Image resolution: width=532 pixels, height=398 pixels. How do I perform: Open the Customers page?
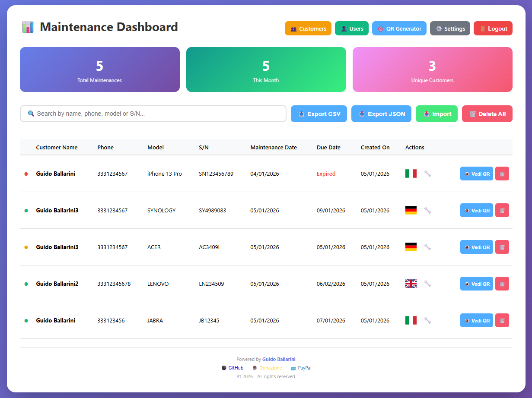point(308,28)
